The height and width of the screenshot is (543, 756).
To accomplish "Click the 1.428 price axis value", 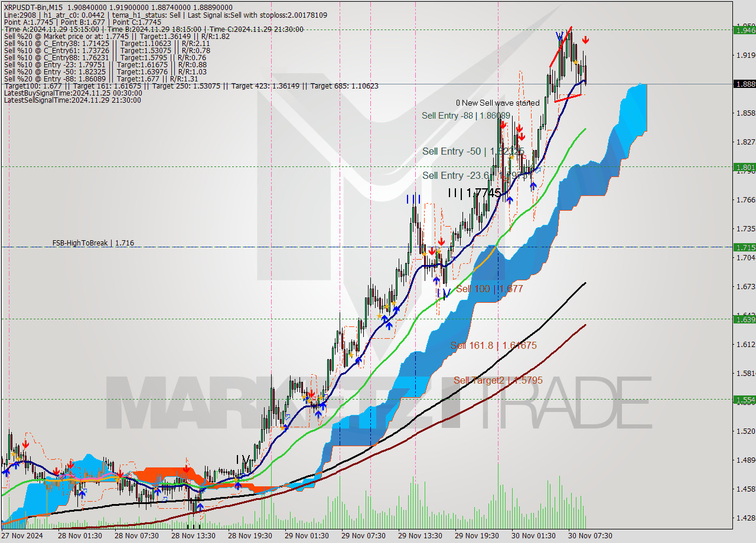I will [x=745, y=518].
